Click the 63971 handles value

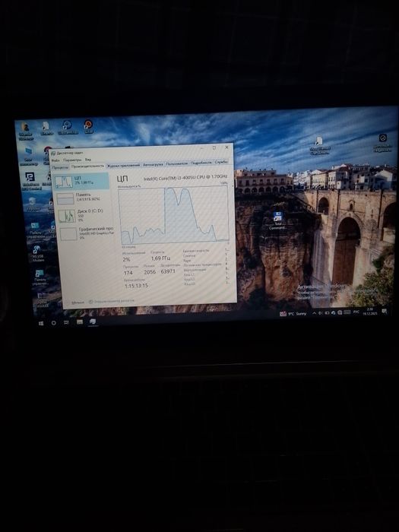tap(168, 271)
